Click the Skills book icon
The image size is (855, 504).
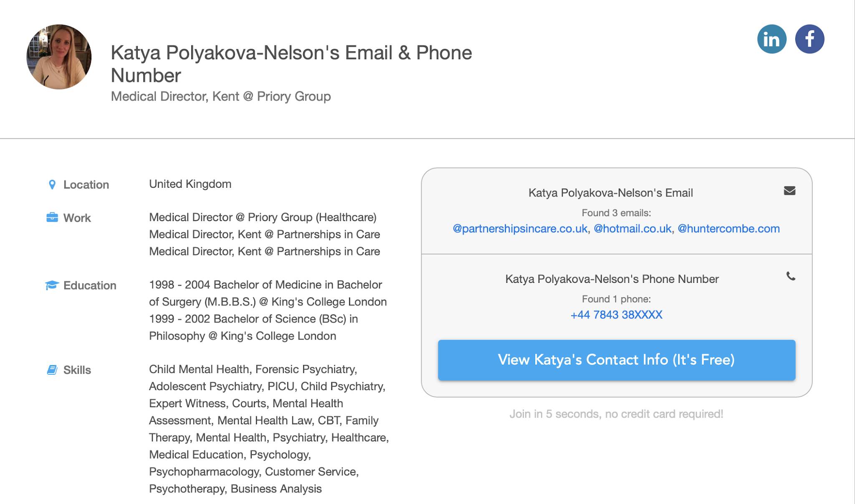[x=52, y=370]
